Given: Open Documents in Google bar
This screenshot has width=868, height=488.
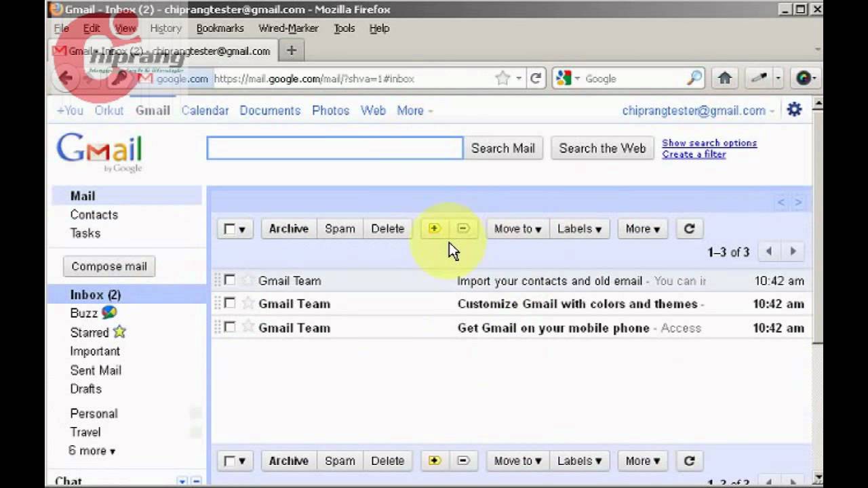Looking at the screenshot, I should 270,110.
